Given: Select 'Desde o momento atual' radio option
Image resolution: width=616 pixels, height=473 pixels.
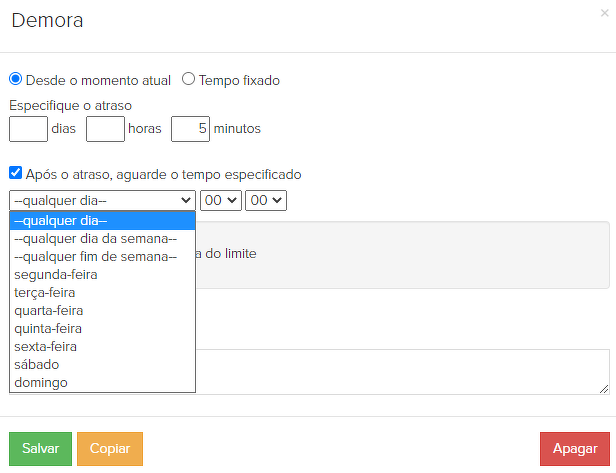Looking at the screenshot, I should [15, 80].
